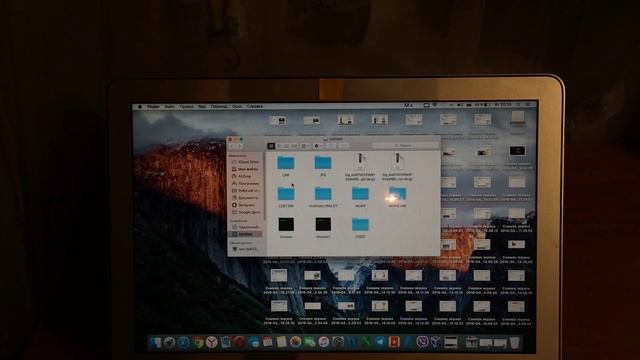Select Мои файлы in Finder sidebar

pos(245,169)
